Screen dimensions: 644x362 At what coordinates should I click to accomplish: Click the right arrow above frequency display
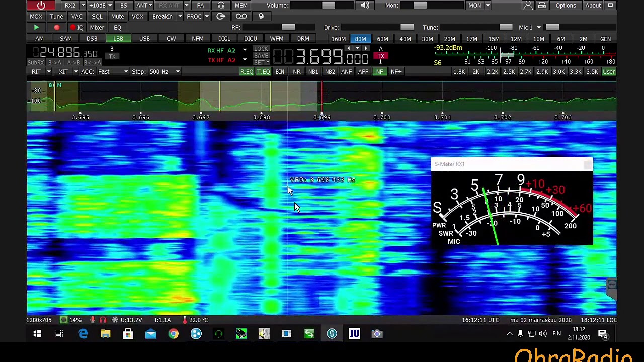[x=366, y=48]
